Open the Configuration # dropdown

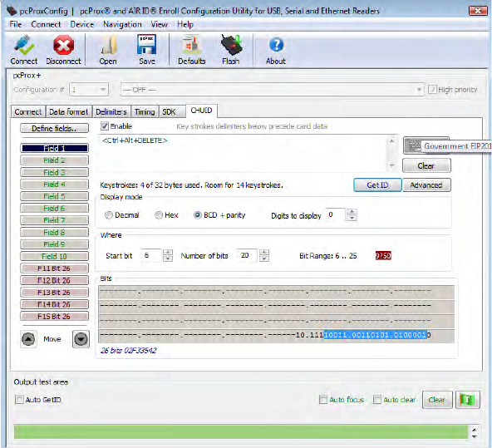click(89, 90)
